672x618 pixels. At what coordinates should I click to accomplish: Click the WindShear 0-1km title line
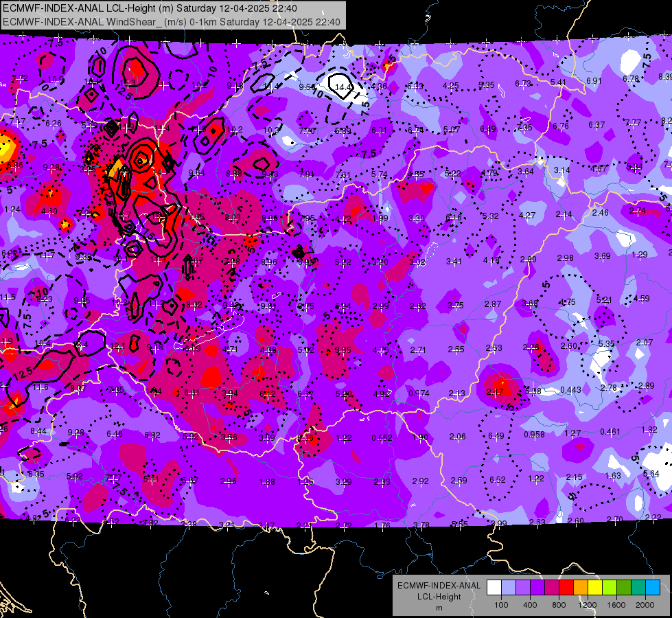point(172,22)
